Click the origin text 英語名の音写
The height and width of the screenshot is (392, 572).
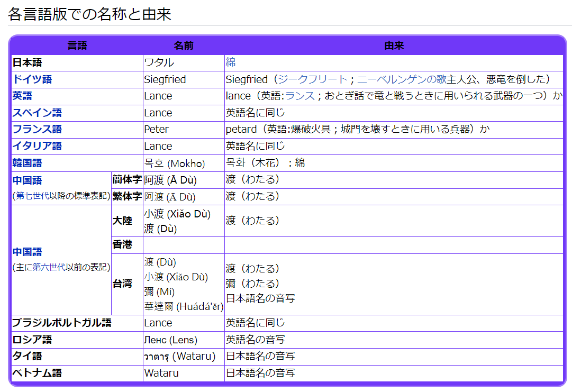[x=256, y=340]
